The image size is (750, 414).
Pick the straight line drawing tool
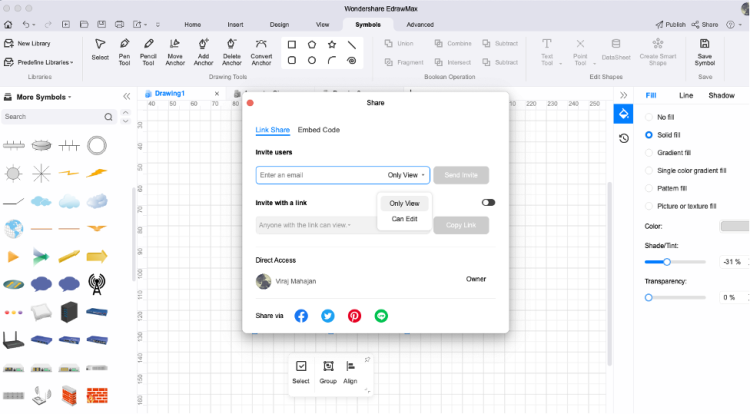pyautogui.click(x=352, y=44)
